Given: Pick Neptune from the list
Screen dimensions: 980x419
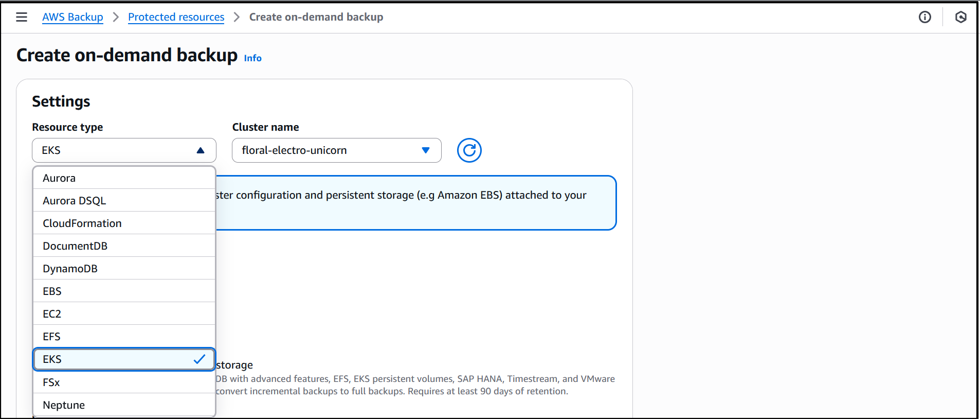Looking at the screenshot, I should 124,405.
